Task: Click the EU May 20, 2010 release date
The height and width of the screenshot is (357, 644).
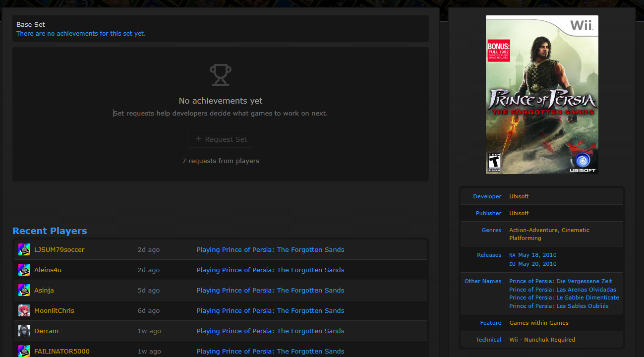Action: (533, 264)
